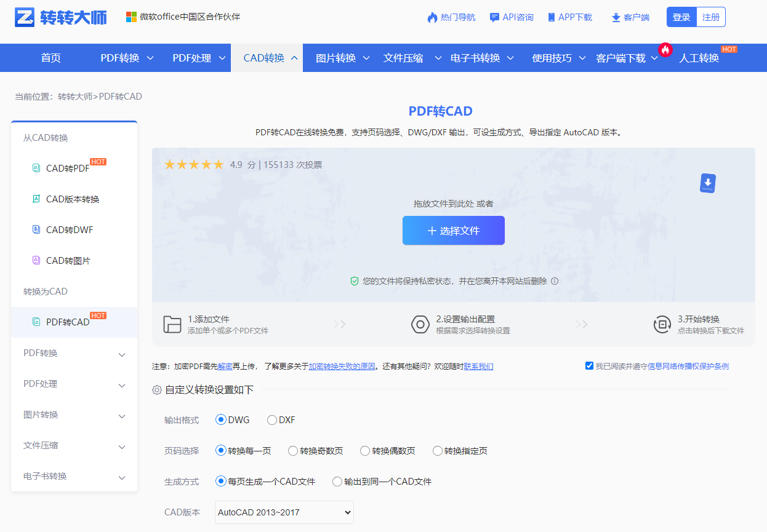Select 输出到同一个CAD文件 generation mode
The width and height of the screenshot is (767, 532).
(x=337, y=482)
